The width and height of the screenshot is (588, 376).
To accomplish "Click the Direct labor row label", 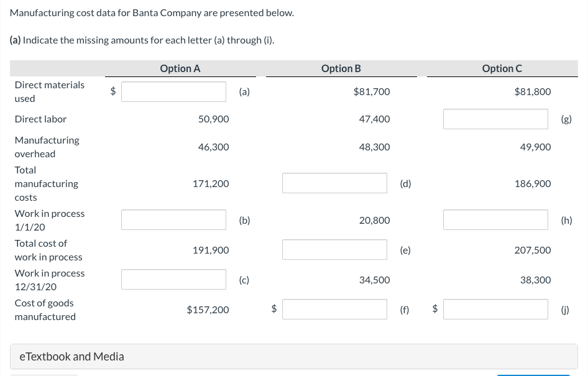I will 40,119.
